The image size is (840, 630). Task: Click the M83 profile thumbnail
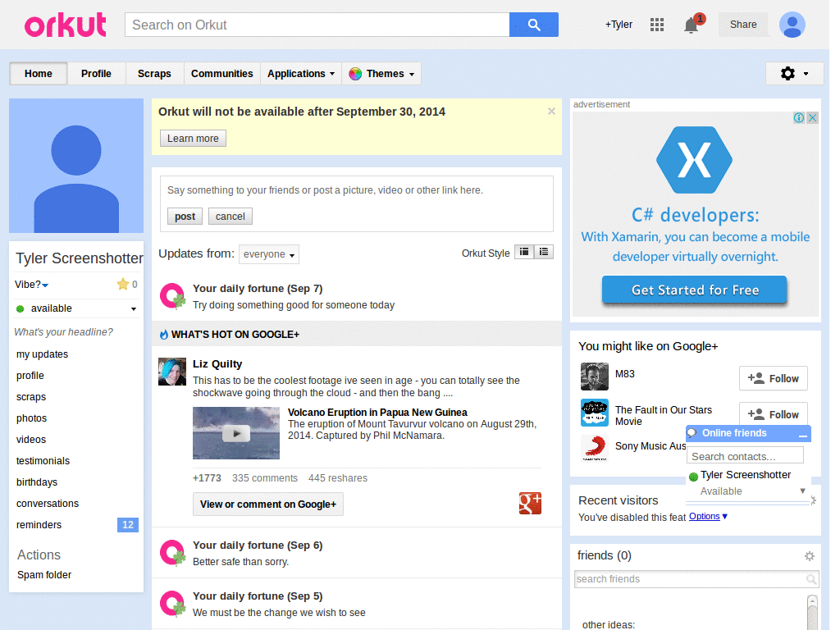(x=595, y=377)
